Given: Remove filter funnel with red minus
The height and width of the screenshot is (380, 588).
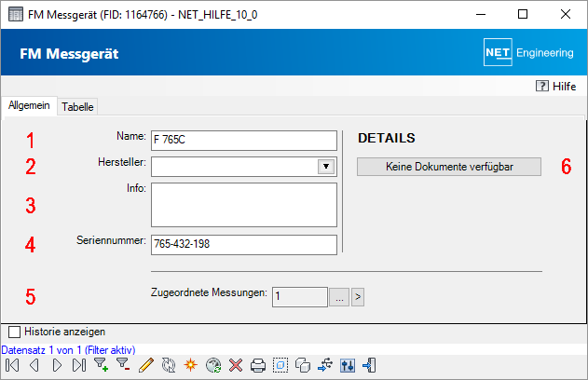Looking at the screenshot, I should (x=123, y=365).
